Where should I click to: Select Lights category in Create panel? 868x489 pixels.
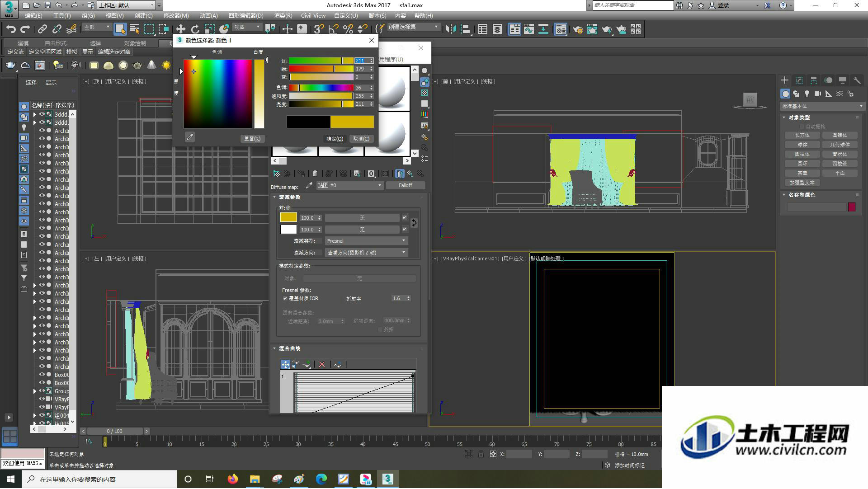(807, 94)
